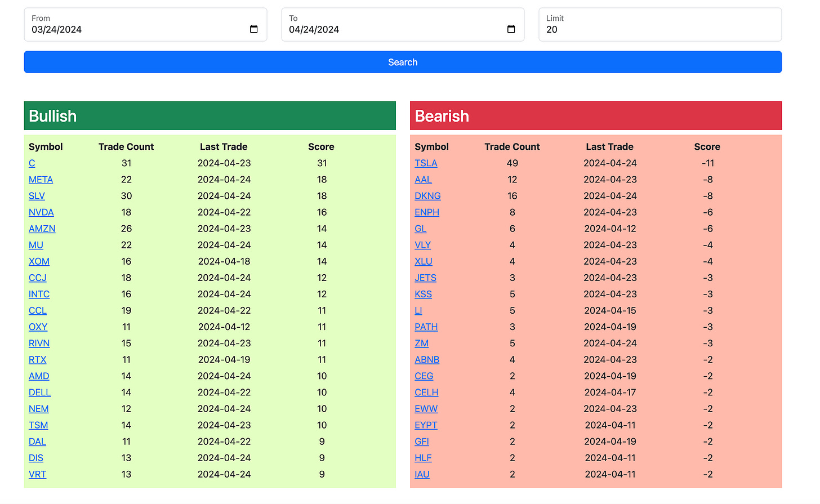Viewport: 820px width, 504px height.
Task: Open the ZM symbol link
Action: coord(421,343)
